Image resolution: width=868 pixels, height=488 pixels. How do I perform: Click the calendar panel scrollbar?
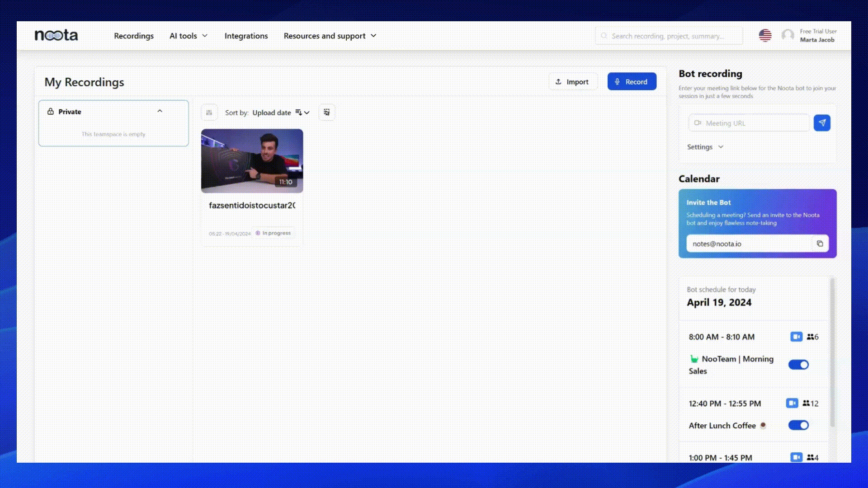[832, 352]
